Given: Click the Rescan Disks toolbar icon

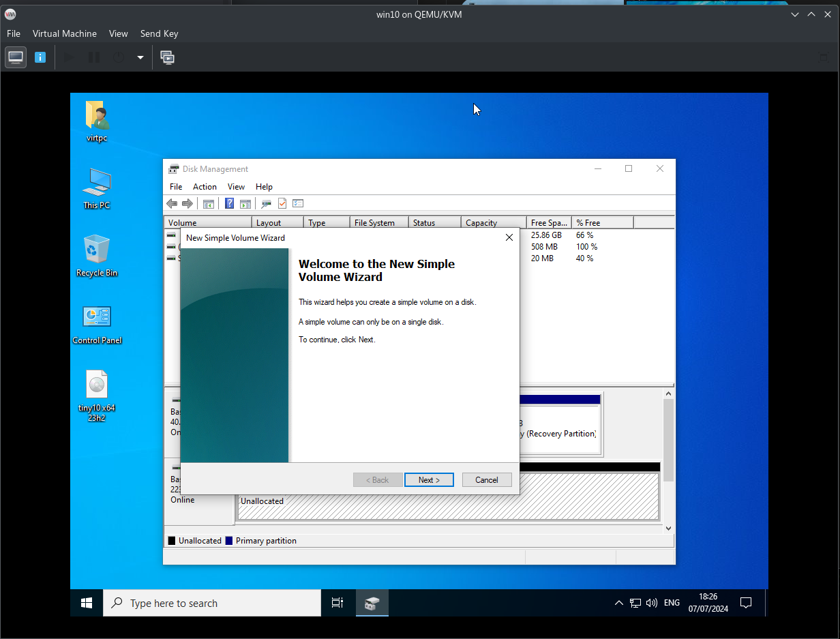Looking at the screenshot, I should [x=266, y=203].
